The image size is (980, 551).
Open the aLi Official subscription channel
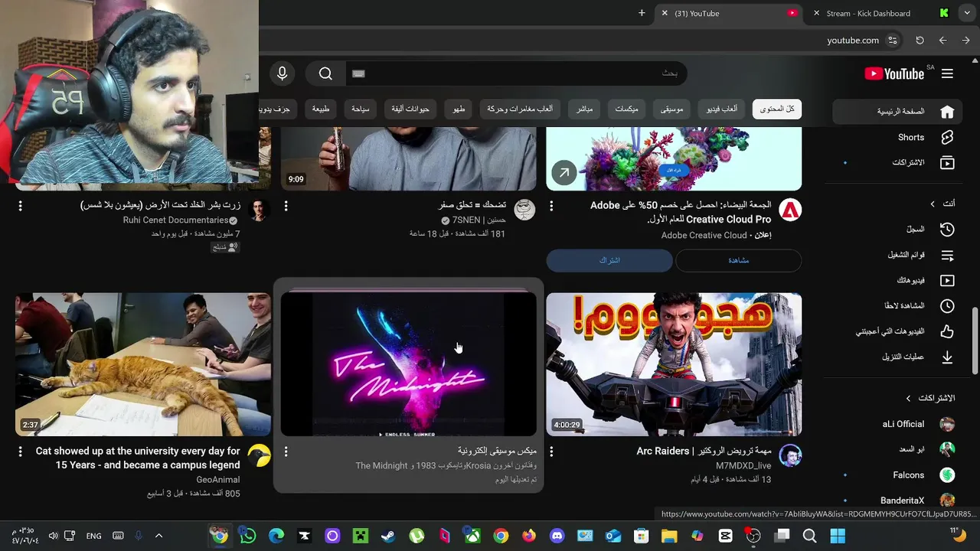click(897, 424)
